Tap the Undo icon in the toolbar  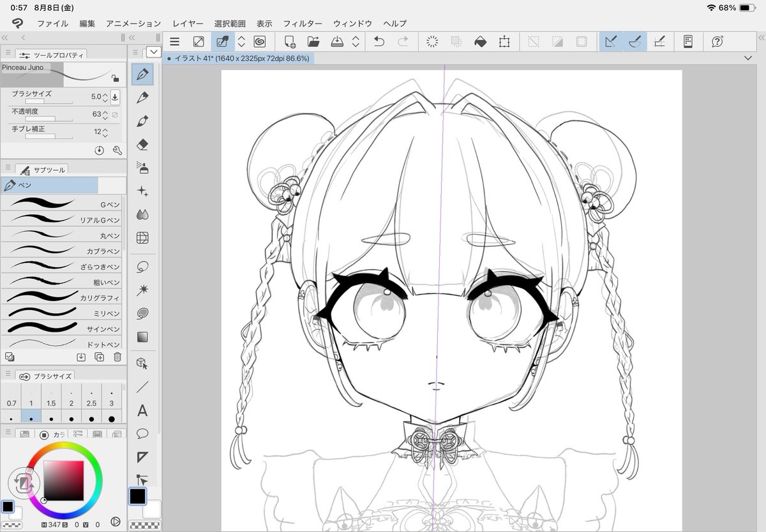tap(379, 42)
